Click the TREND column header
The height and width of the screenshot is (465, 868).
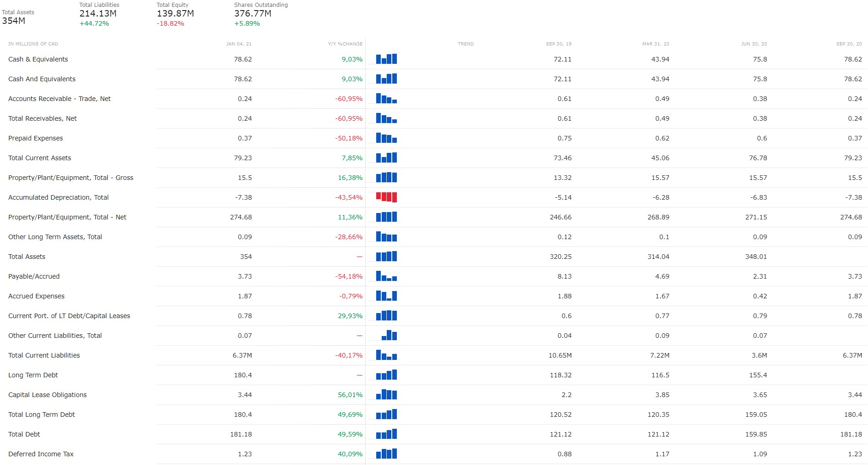pyautogui.click(x=466, y=44)
